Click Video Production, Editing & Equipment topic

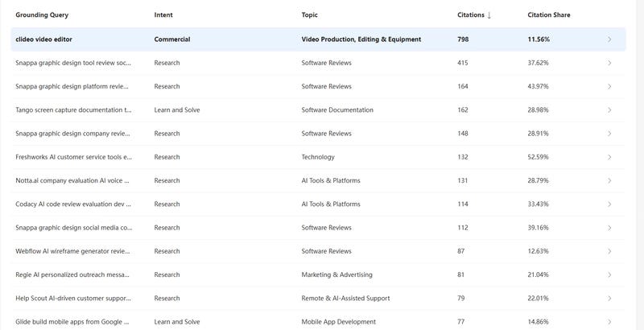361,39
